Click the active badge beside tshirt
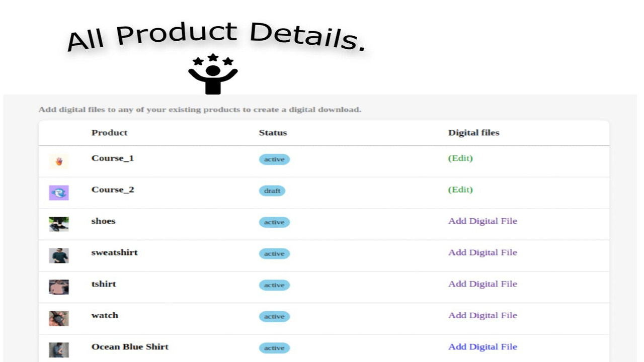Image resolution: width=644 pixels, height=362 pixels. click(x=274, y=285)
